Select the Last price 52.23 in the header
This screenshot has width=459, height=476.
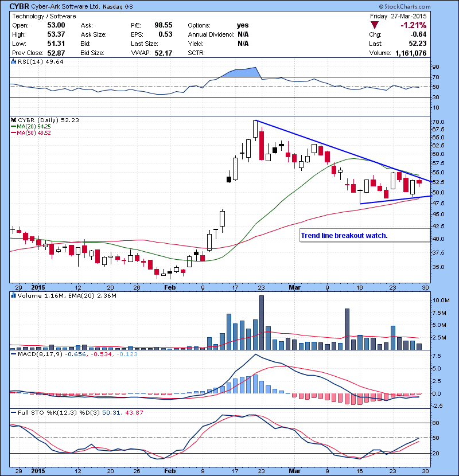(x=418, y=44)
